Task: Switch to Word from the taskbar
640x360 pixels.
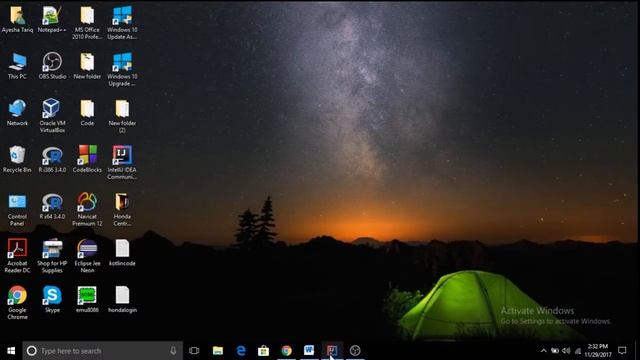Action: point(309,351)
